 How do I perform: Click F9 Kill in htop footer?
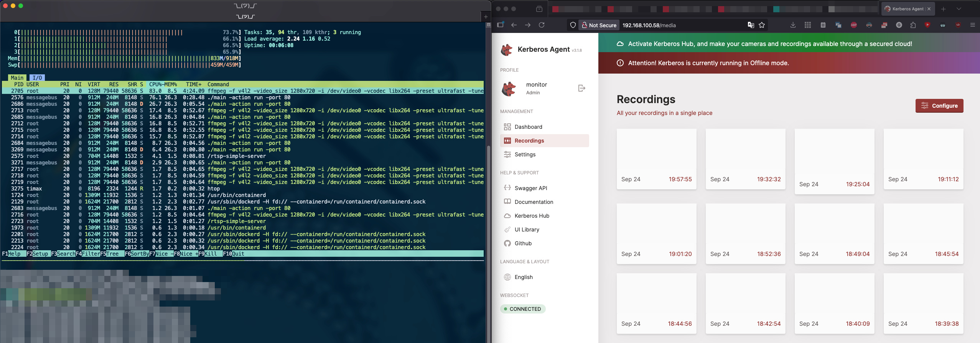point(211,254)
